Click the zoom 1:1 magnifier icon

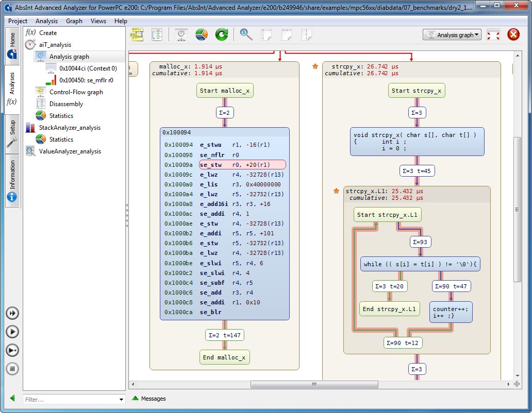click(246, 35)
